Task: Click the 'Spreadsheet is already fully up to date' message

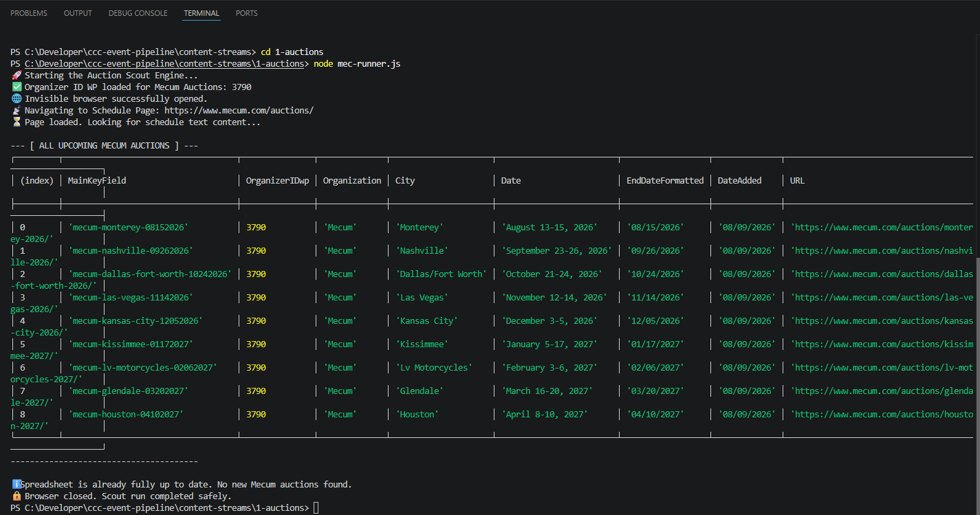Action: pyautogui.click(x=182, y=485)
